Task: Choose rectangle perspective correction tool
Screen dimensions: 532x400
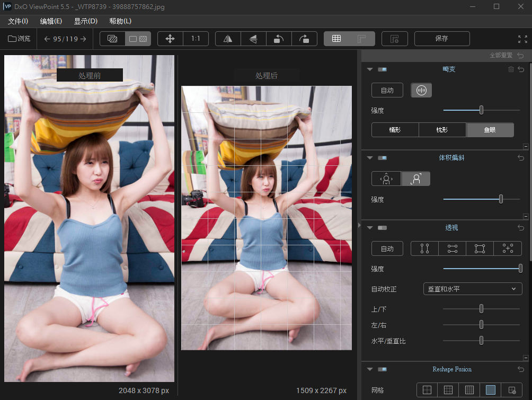Action: pos(480,248)
